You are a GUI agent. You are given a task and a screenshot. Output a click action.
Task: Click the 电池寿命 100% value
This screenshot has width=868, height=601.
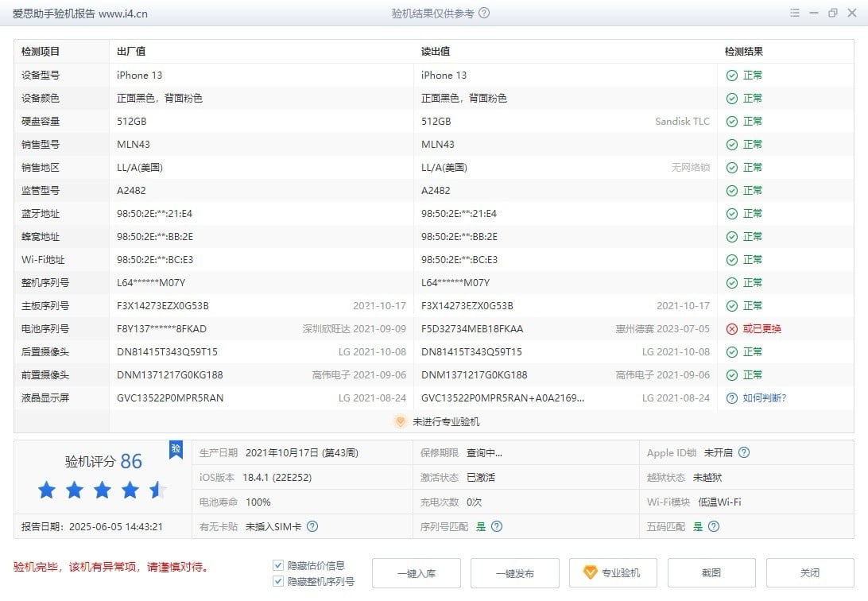coord(258,502)
